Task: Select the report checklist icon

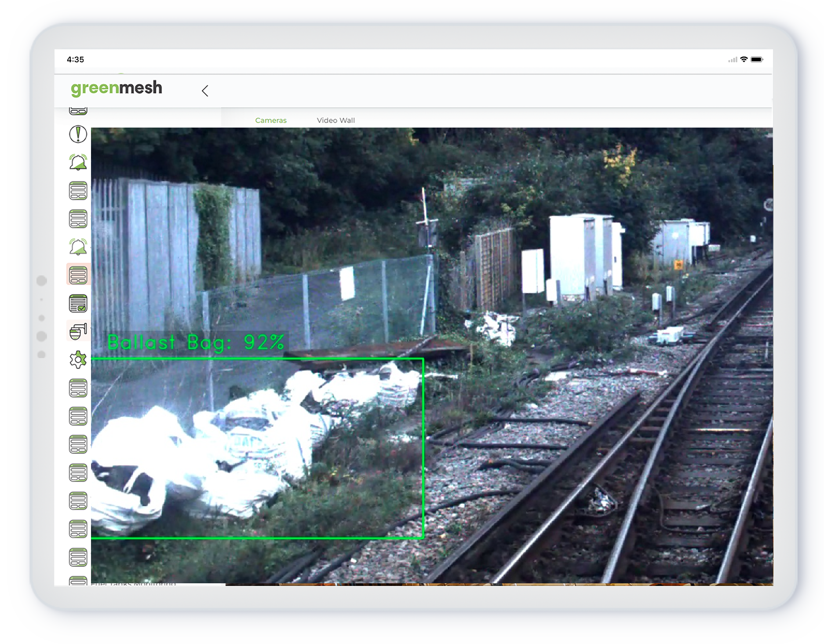Action: 78,303
